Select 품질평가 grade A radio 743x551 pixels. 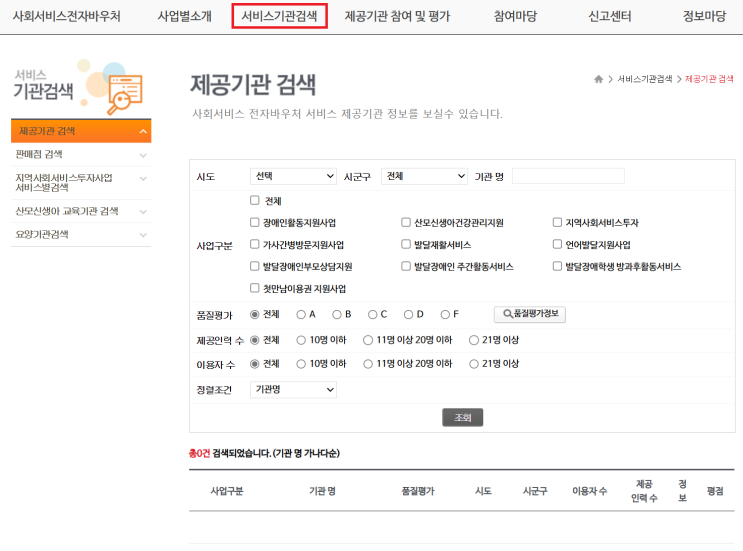(x=301, y=315)
